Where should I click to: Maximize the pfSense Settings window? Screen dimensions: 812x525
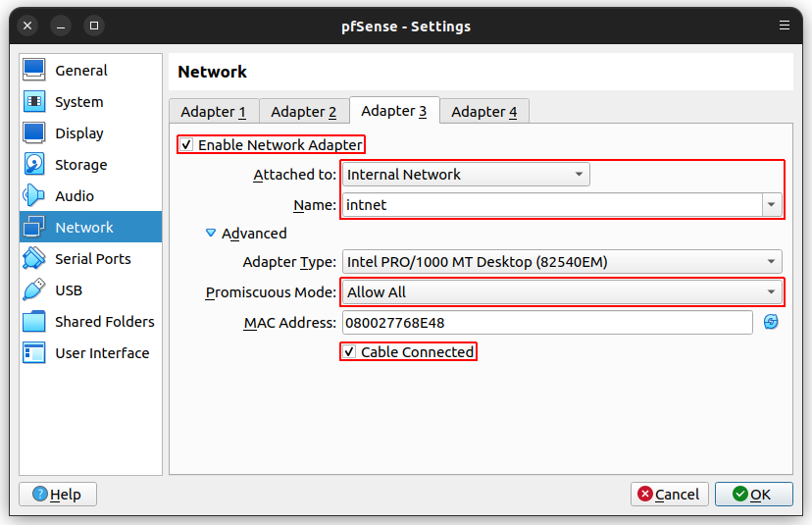(x=94, y=26)
